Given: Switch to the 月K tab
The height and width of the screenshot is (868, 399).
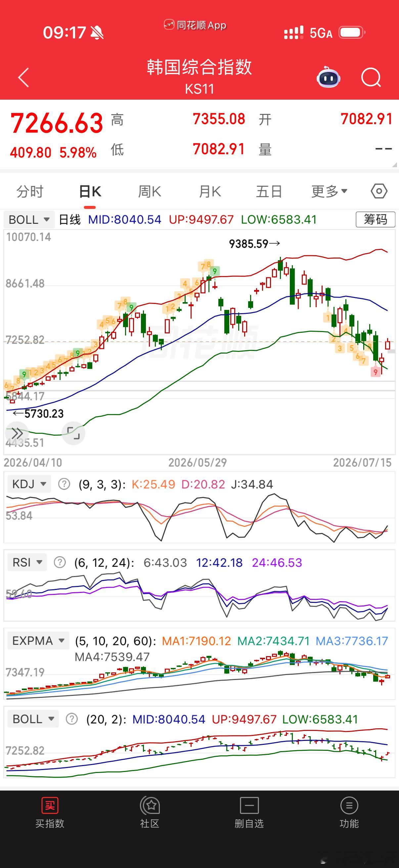Looking at the screenshot, I should 210,191.
